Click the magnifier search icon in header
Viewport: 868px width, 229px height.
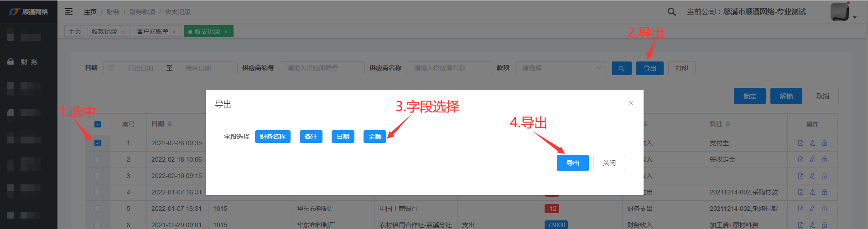tap(671, 12)
